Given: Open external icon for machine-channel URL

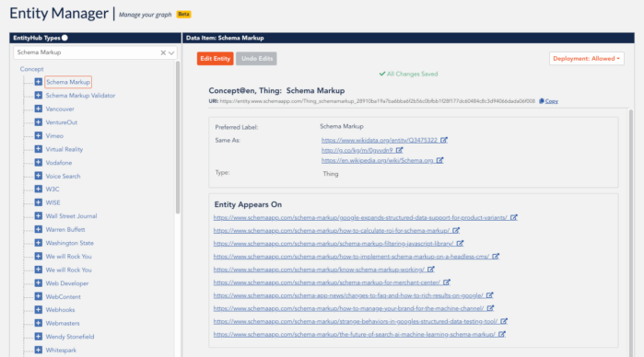Looking at the screenshot, I should (x=490, y=308).
